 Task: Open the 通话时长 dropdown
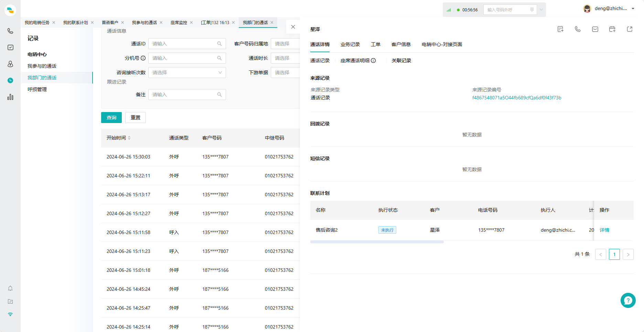(x=286, y=58)
